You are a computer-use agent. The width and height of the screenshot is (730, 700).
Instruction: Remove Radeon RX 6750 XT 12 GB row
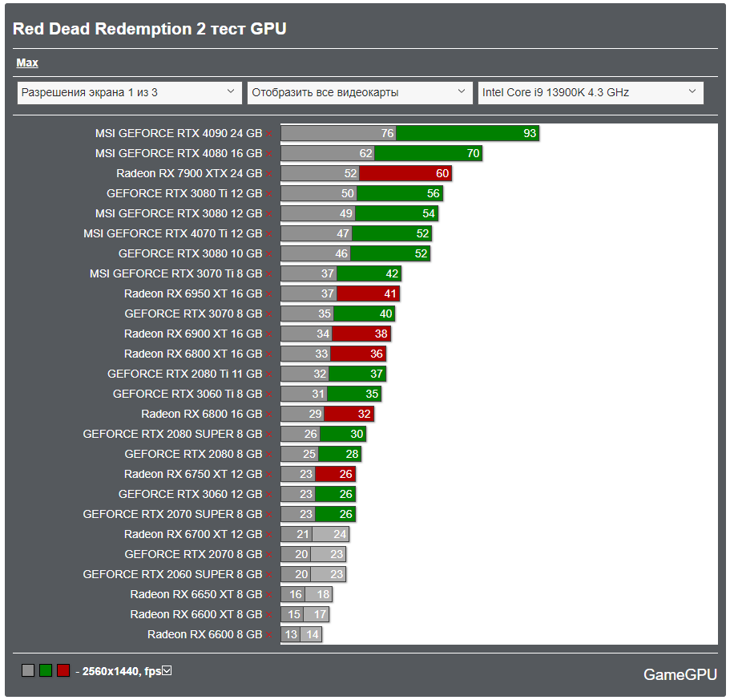269,474
